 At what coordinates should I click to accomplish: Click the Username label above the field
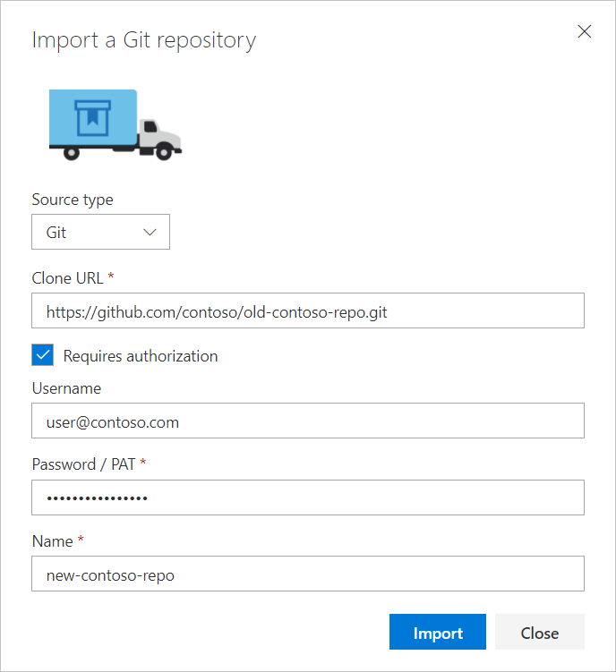click(66, 388)
